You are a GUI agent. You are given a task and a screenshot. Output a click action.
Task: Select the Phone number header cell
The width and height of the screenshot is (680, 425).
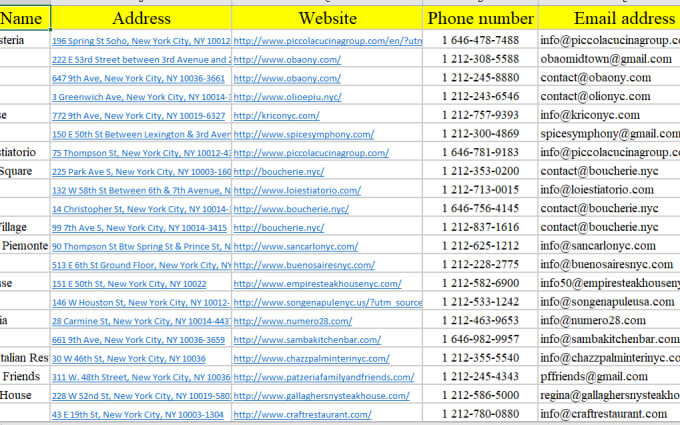(481, 18)
